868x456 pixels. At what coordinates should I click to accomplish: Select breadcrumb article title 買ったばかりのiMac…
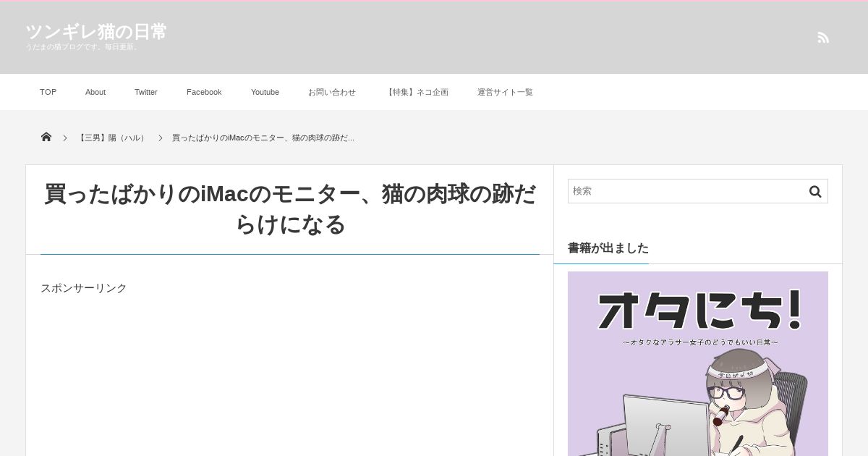click(x=263, y=138)
